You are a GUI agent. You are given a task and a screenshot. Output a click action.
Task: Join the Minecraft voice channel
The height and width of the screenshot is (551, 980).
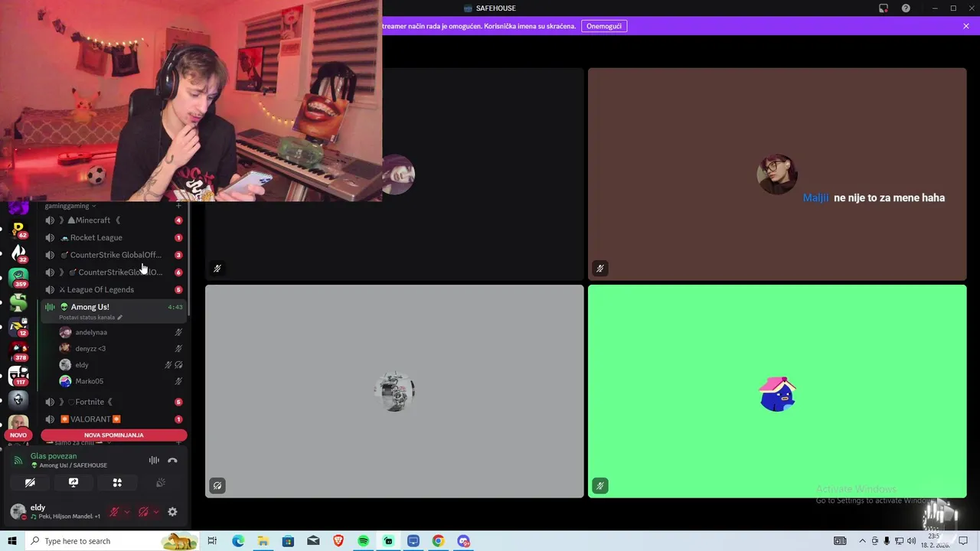113,220
